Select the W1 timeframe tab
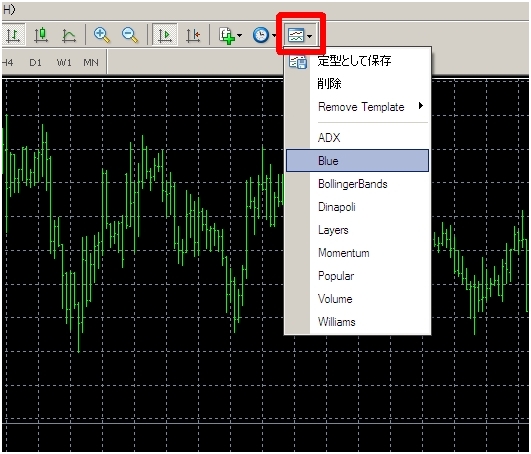Screen dimensions: 531x454 click(x=64, y=63)
